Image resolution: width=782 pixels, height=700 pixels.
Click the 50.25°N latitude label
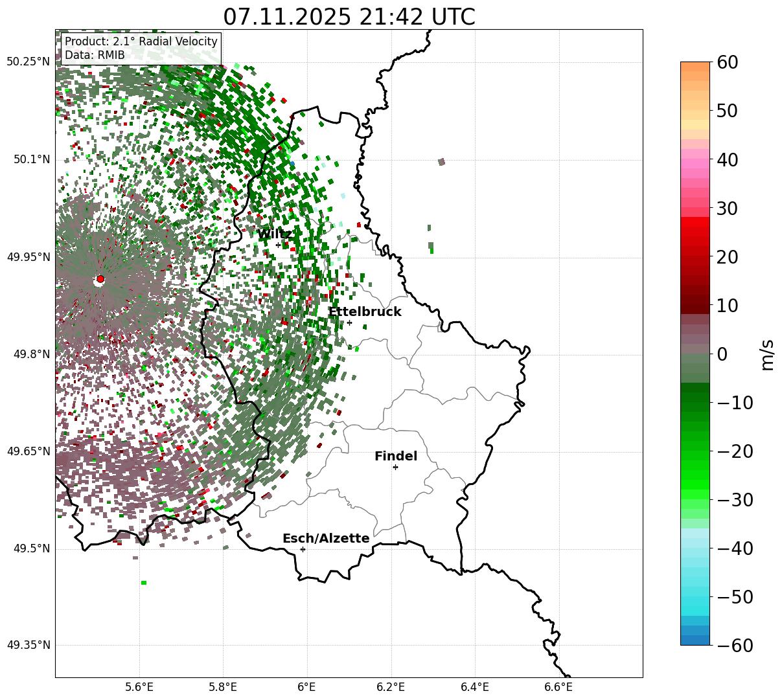point(29,62)
